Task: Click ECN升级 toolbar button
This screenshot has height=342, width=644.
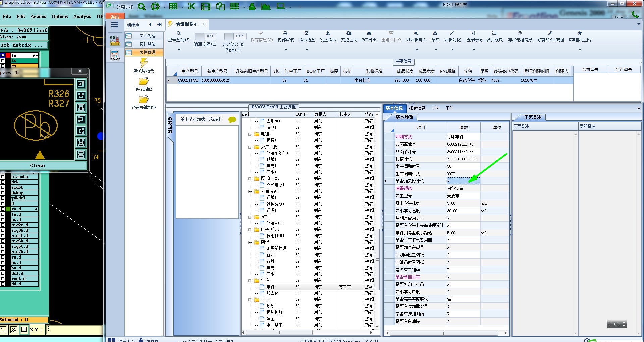Action: click(369, 37)
